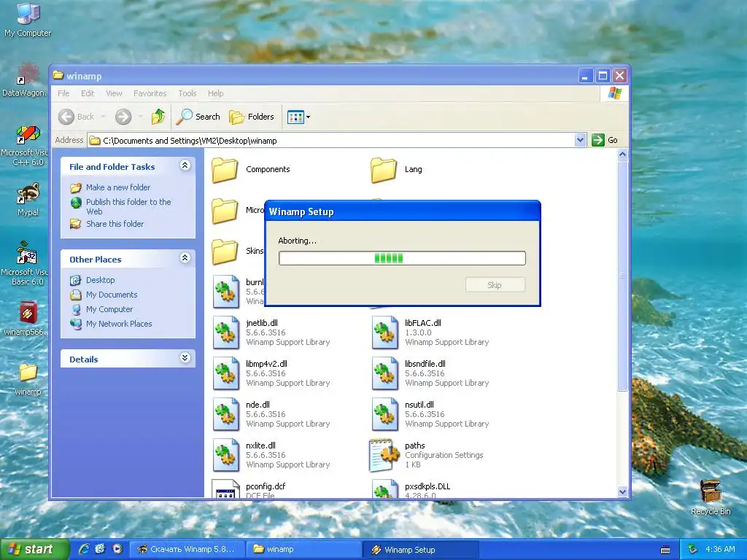Open the File menu
The height and width of the screenshot is (560, 747).
tap(63, 93)
